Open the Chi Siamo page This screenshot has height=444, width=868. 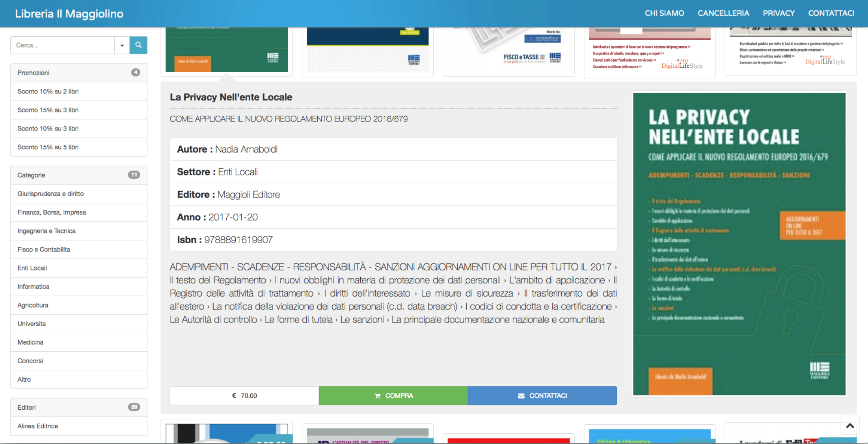pyautogui.click(x=664, y=13)
